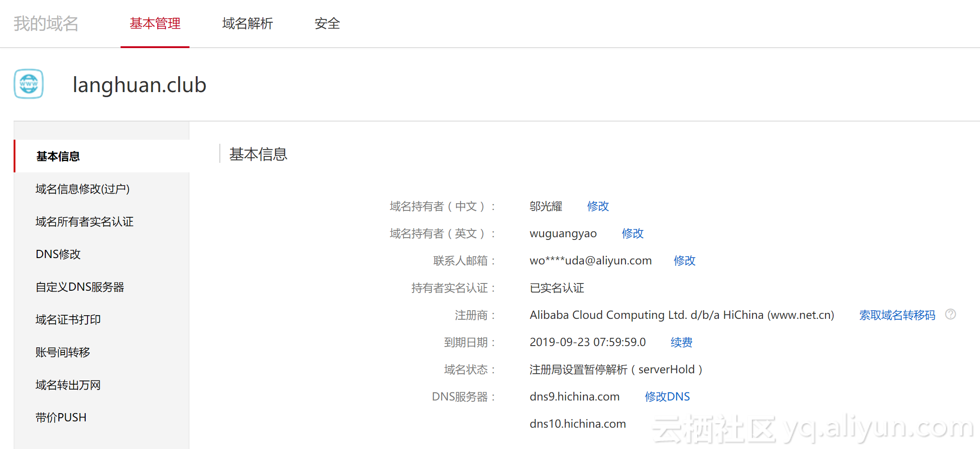
Task: Select 带价PUSH in the sidebar
Action: (61, 418)
